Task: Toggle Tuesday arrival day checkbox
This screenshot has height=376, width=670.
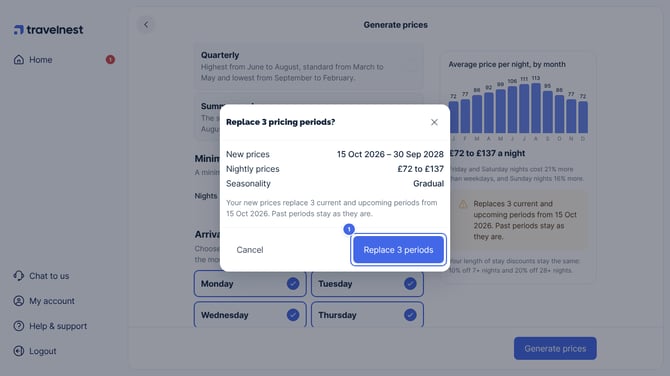Action: tap(410, 283)
